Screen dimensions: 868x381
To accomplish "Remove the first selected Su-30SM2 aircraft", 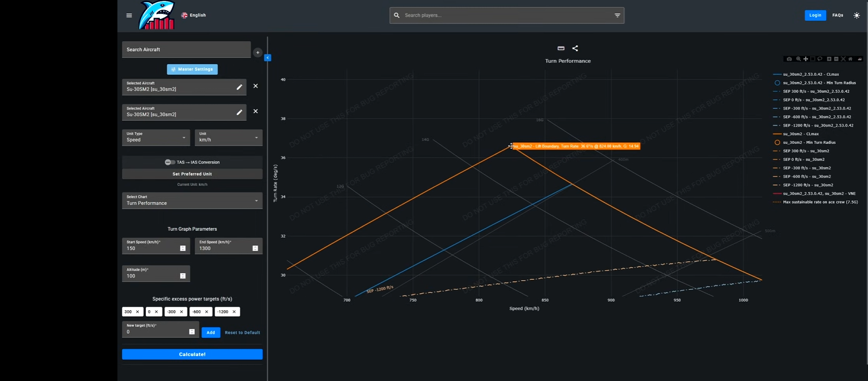I will 256,86.
